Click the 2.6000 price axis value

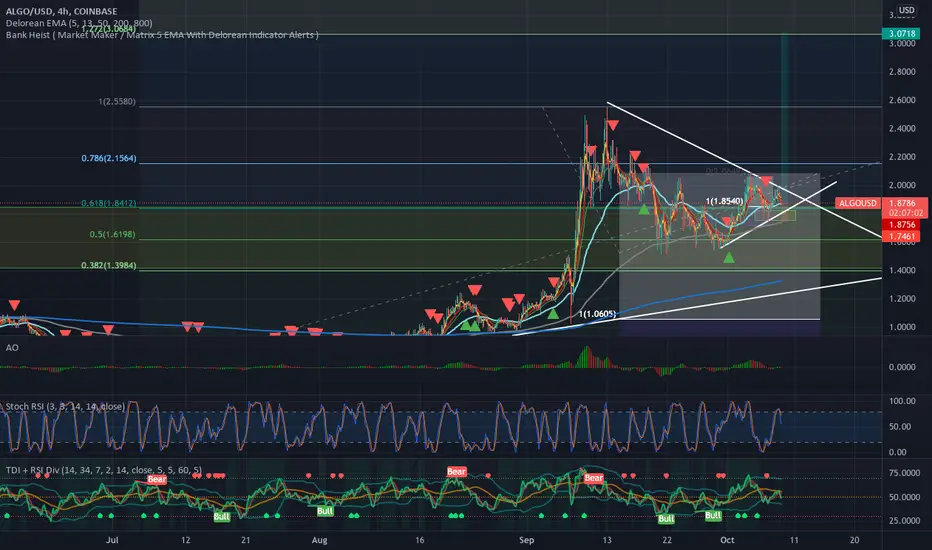[x=902, y=100]
